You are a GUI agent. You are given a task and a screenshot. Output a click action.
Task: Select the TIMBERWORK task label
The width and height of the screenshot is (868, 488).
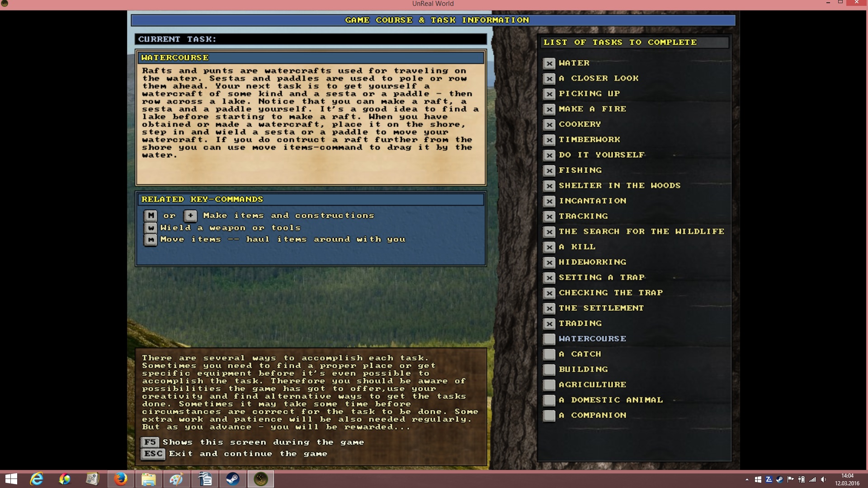pos(589,140)
